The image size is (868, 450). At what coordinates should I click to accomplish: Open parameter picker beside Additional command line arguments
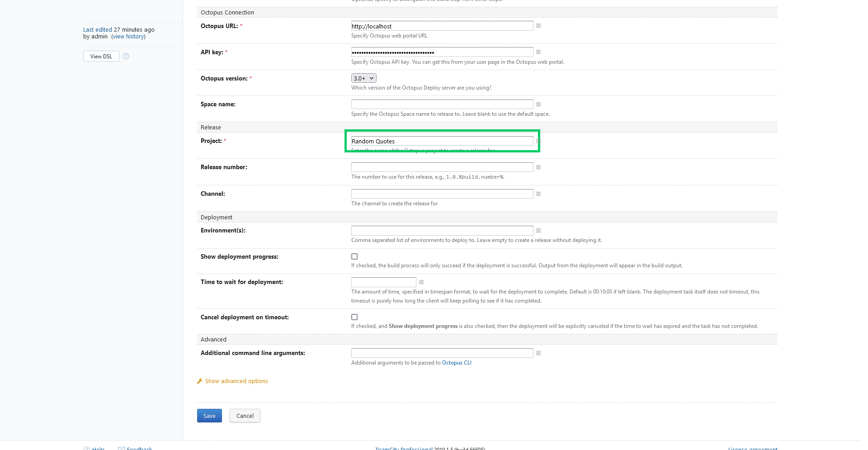coord(538,353)
